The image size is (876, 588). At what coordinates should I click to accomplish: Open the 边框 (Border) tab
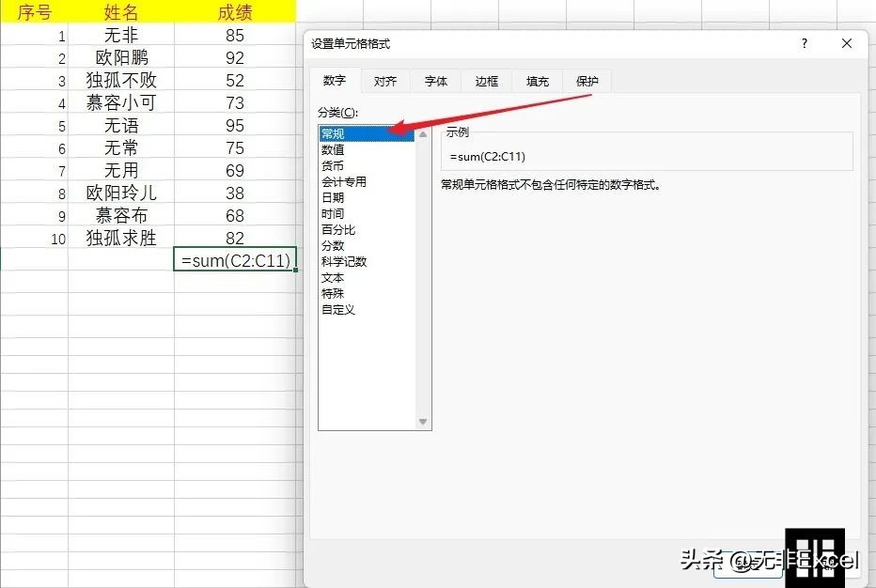pyautogui.click(x=486, y=81)
